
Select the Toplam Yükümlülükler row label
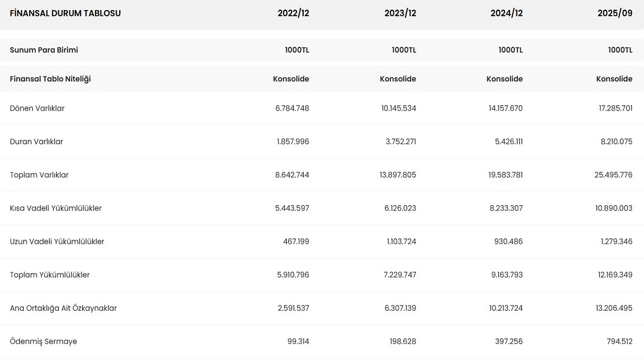(50, 275)
